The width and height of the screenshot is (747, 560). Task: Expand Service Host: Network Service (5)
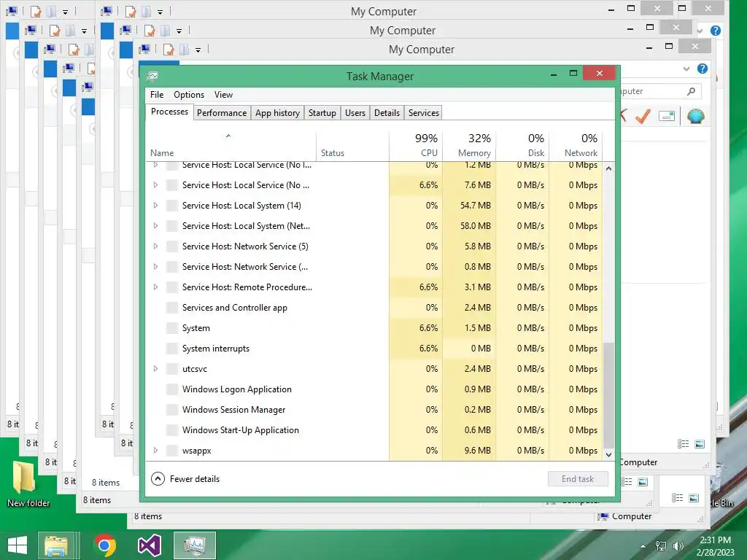click(155, 246)
